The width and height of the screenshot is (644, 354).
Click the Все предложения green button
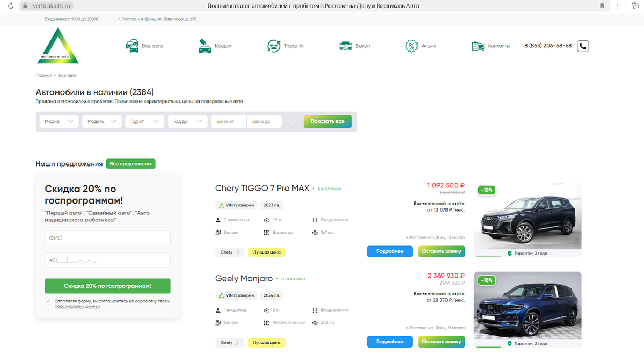tap(130, 164)
